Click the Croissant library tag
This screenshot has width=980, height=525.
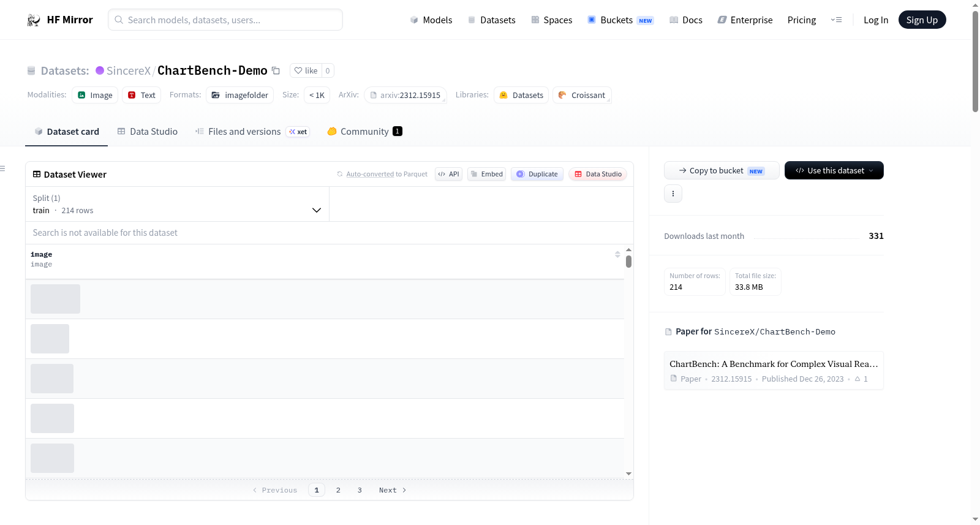[x=582, y=95]
